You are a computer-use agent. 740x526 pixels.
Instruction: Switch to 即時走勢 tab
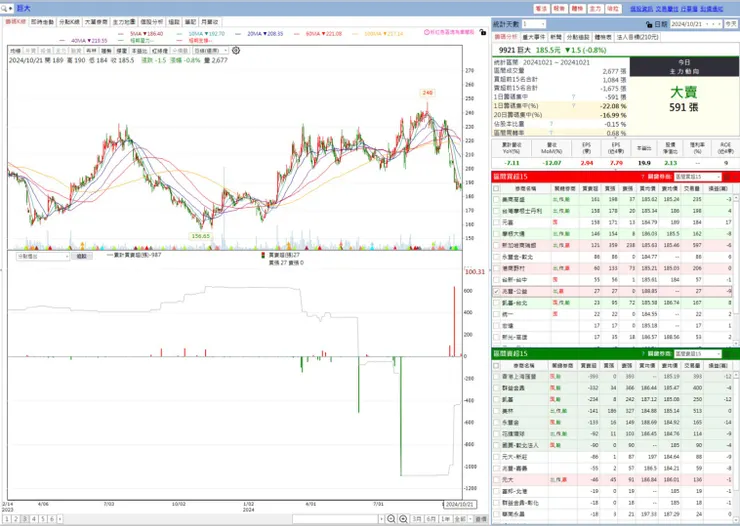(42, 22)
